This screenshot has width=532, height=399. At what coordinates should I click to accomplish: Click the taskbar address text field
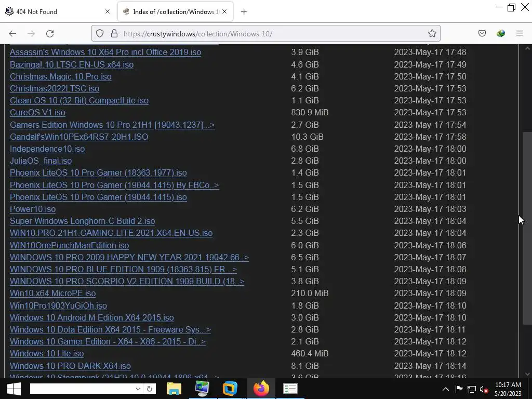(82, 389)
